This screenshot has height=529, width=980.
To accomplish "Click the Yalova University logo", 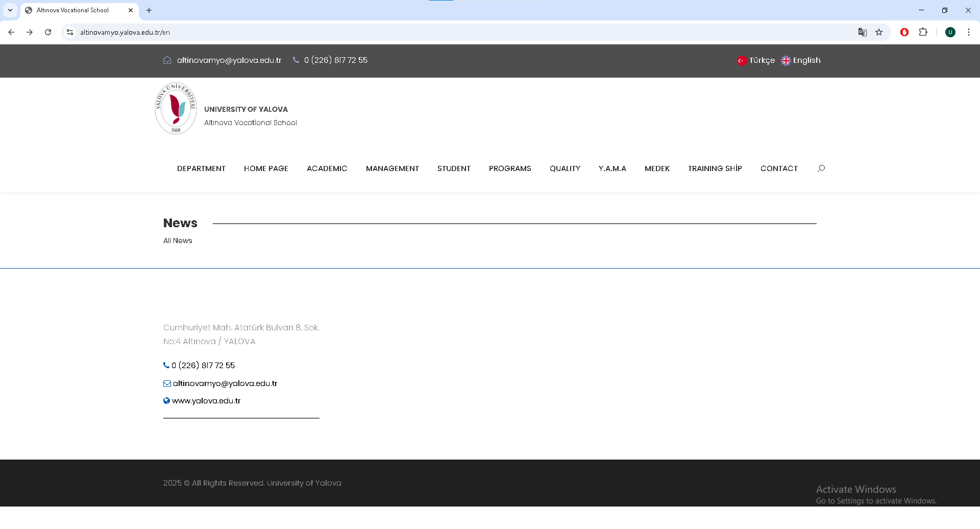I will coord(176,108).
